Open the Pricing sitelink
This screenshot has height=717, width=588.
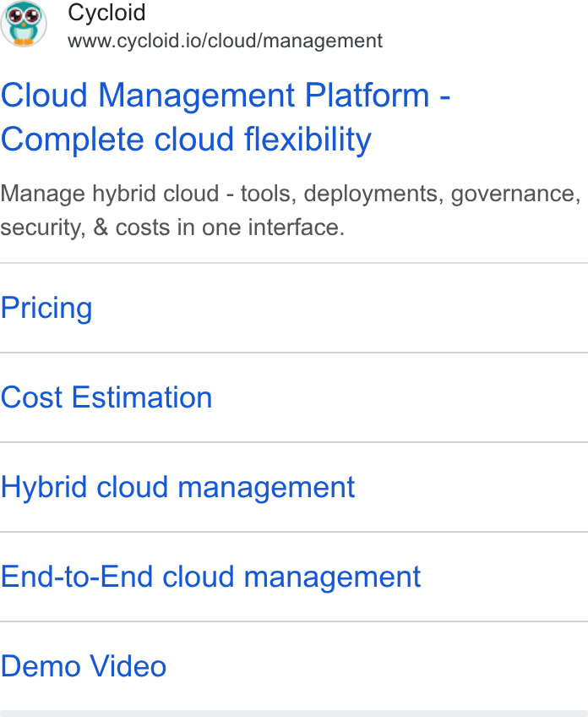(46, 309)
